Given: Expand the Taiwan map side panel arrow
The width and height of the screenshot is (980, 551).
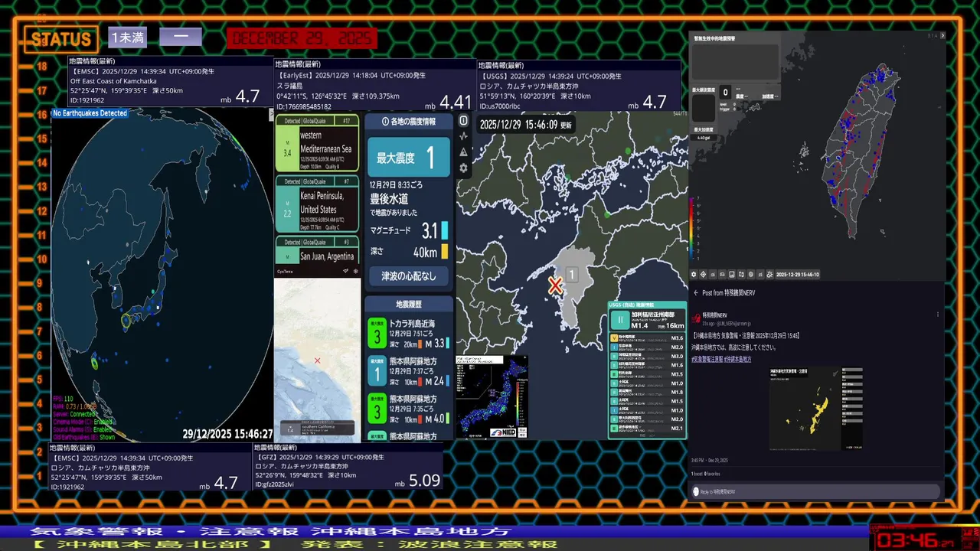Looking at the screenshot, I should tap(942, 35).
